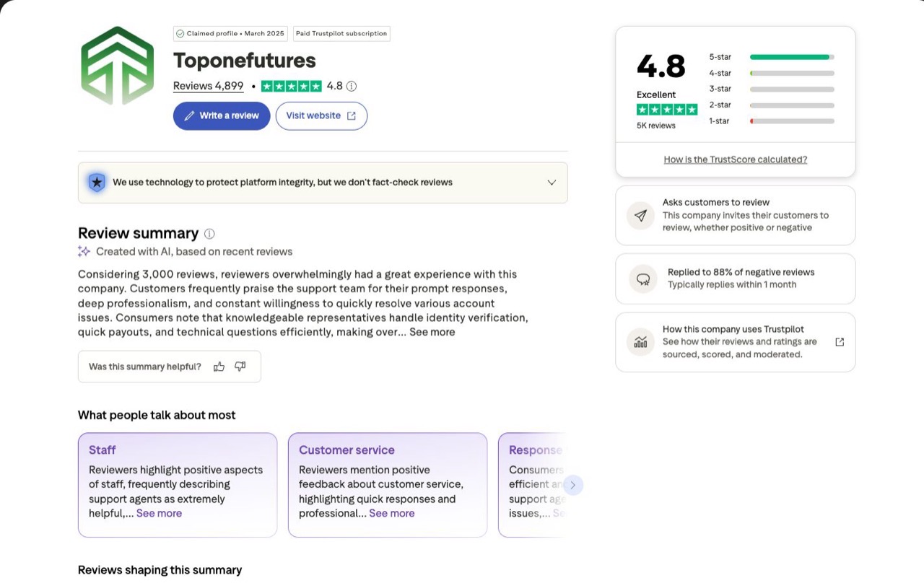Click the info icon next to Review summary
924x583 pixels.
click(209, 234)
